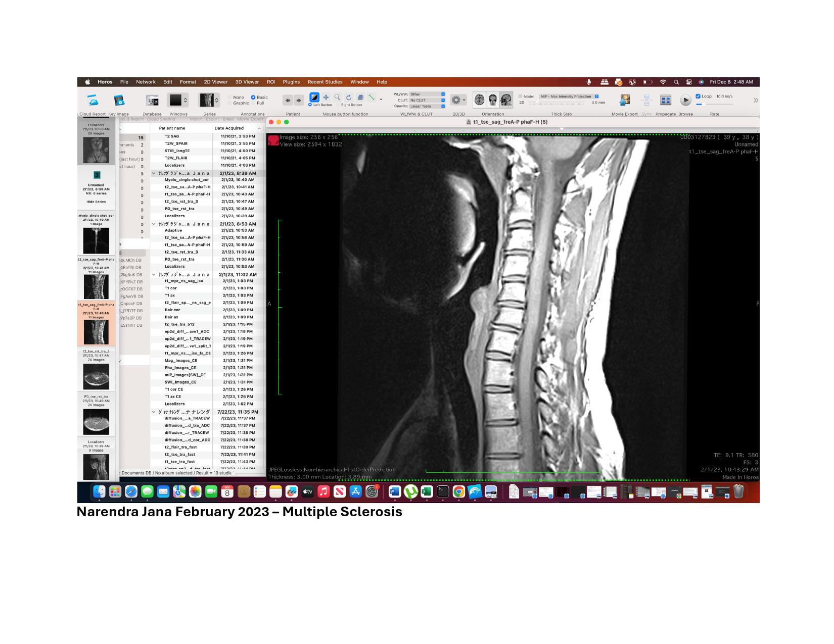This screenshot has width=834, height=644.
Task: Switch to sagittal orientation view
Action: [x=505, y=100]
